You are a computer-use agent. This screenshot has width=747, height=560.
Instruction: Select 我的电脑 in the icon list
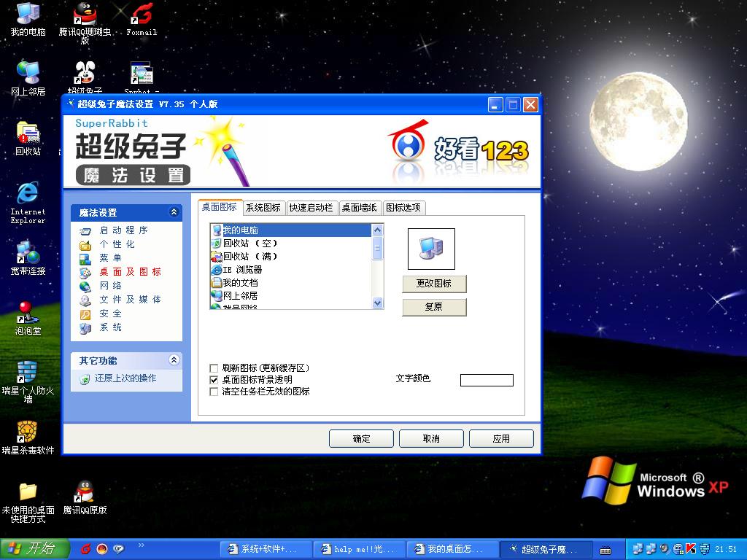[x=290, y=230]
